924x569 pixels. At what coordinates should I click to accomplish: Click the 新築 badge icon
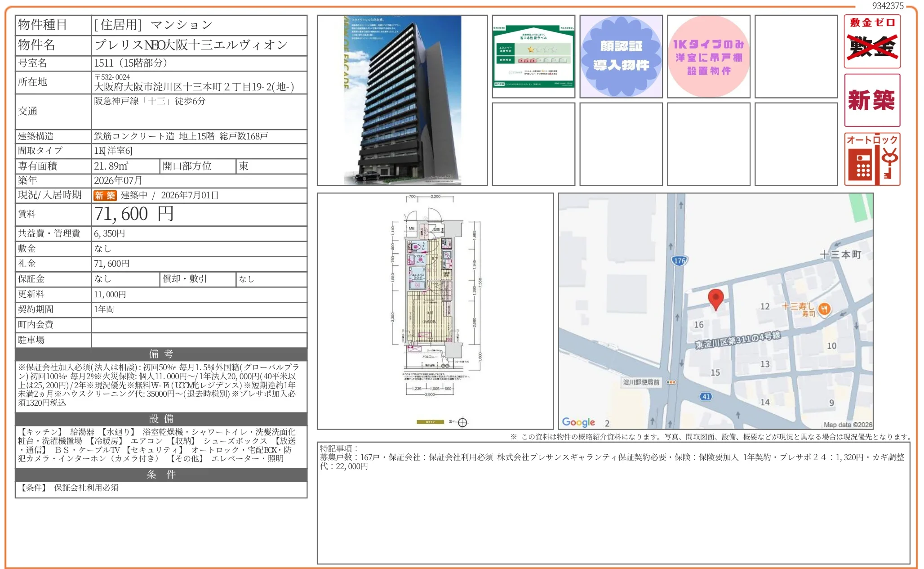872,100
